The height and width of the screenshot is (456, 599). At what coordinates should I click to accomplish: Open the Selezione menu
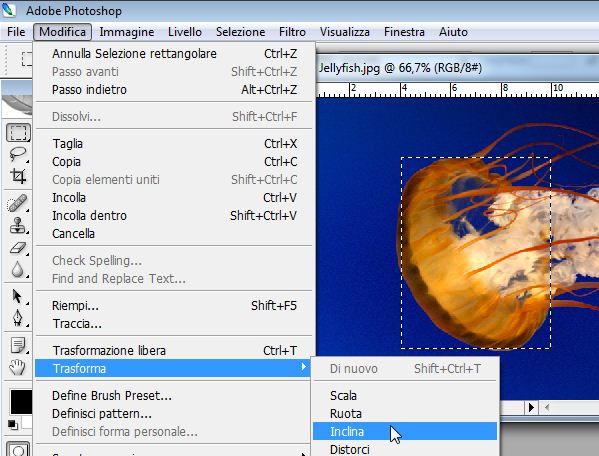coord(241,32)
